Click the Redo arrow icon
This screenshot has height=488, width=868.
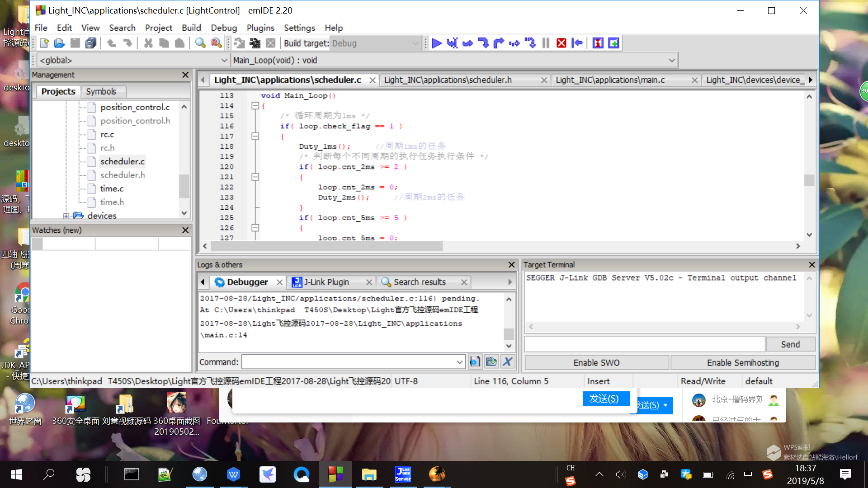tap(128, 43)
